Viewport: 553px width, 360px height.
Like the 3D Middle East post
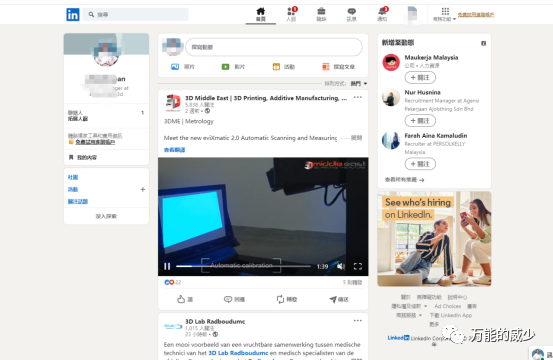(x=185, y=299)
